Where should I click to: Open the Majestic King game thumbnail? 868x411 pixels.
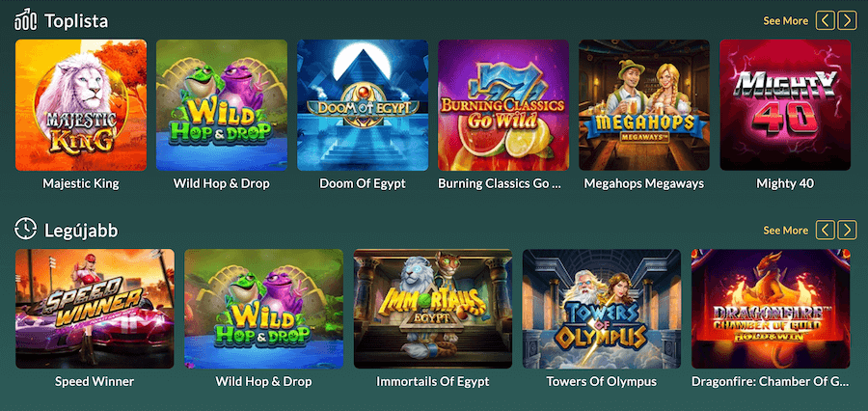point(81,105)
